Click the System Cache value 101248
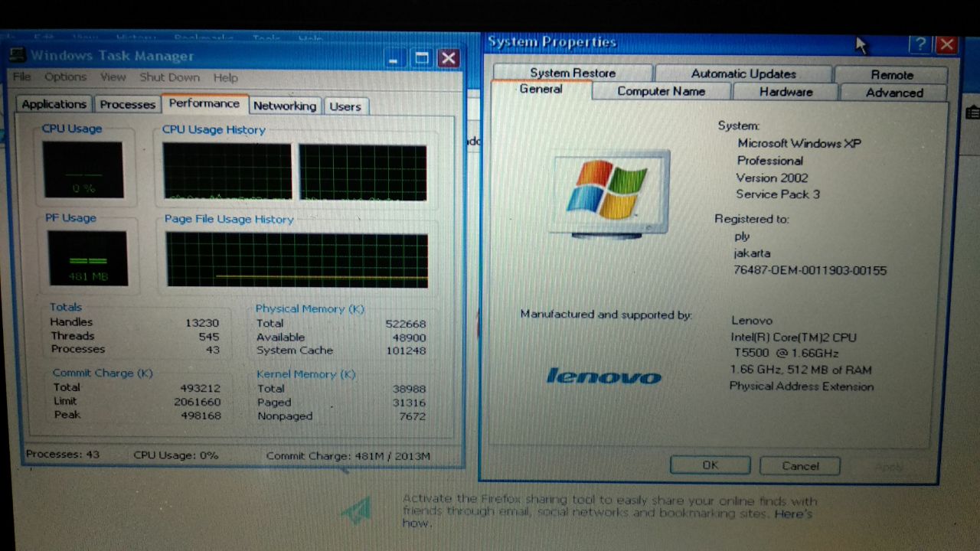 [x=406, y=350]
